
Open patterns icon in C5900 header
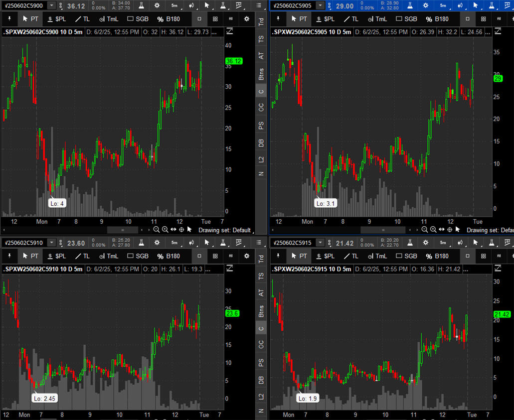pyautogui.click(x=239, y=5)
